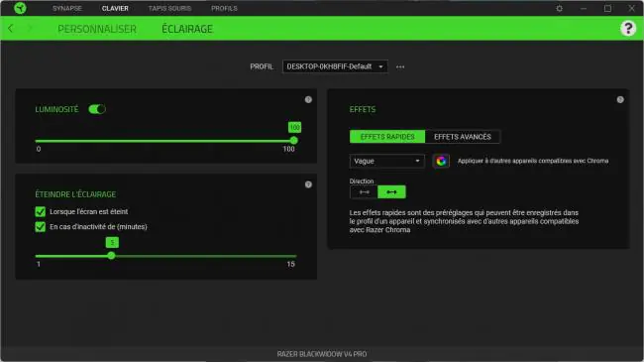The width and height of the screenshot is (644, 362).
Task: Open the settings gear icon
Action: tap(559, 8)
